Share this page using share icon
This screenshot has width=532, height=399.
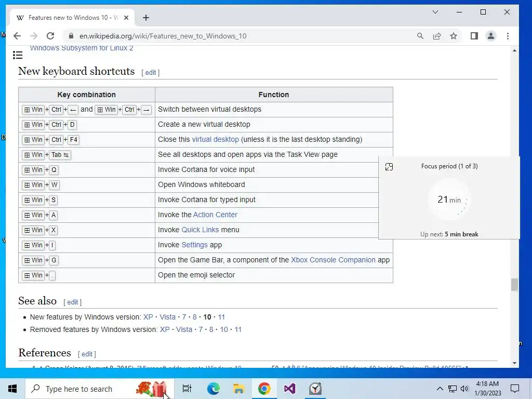(437, 36)
